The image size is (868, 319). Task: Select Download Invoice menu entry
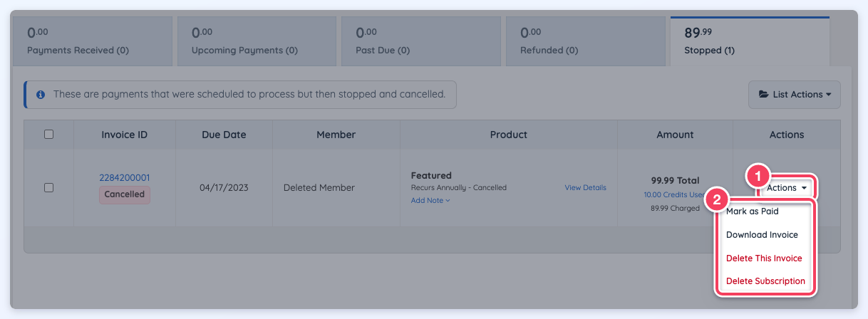(762, 235)
